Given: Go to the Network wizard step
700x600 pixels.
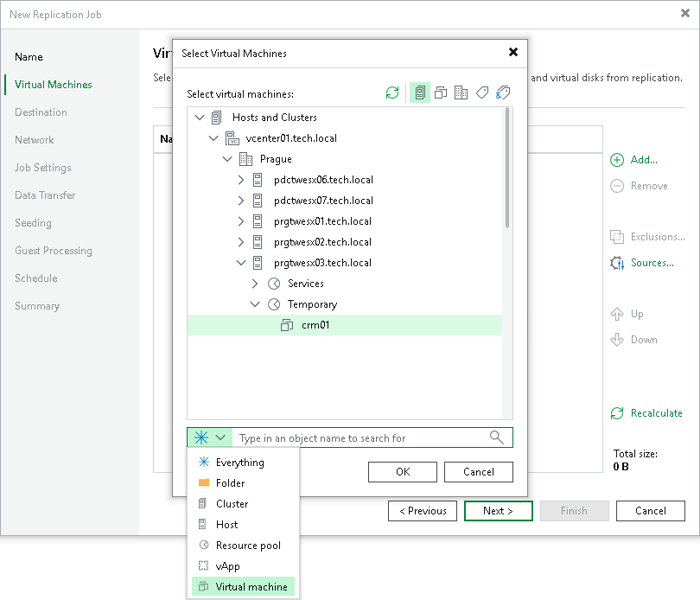Looking at the screenshot, I should coord(34,140).
